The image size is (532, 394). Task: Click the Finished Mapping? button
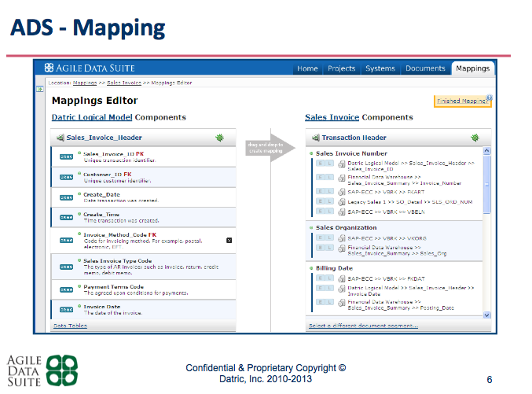(462, 101)
